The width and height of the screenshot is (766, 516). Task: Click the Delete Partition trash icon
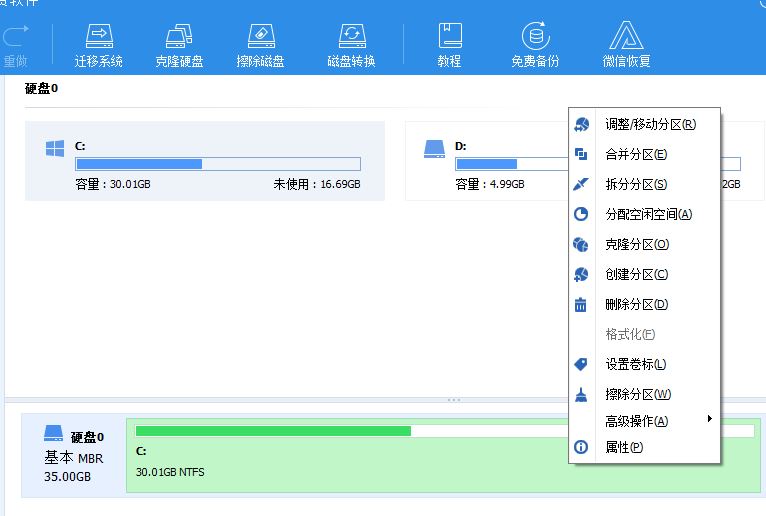pyautogui.click(x=580, y=304)
